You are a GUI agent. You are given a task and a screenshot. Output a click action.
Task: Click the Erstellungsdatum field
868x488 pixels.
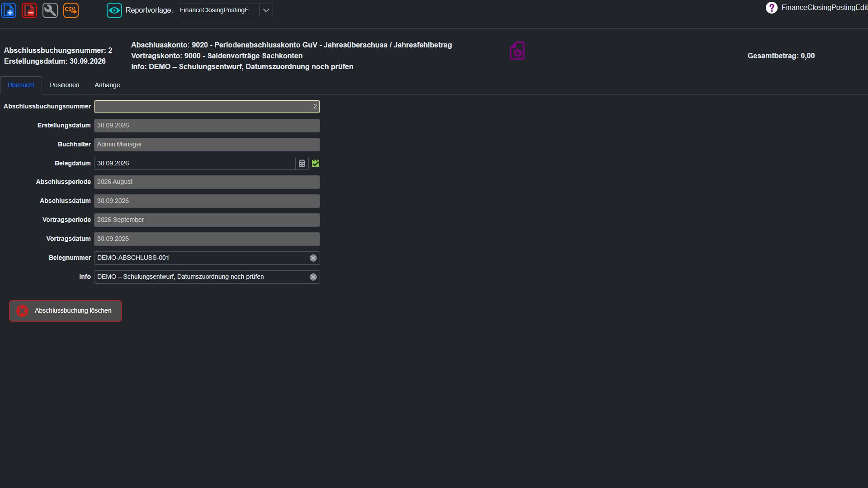click(x=207, y=126)
